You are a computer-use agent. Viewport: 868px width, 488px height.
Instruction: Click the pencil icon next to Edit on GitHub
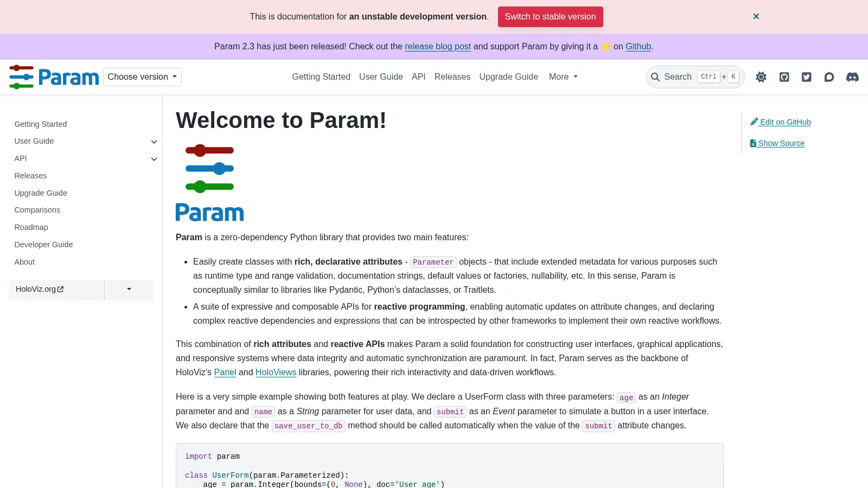coord(754,122)
